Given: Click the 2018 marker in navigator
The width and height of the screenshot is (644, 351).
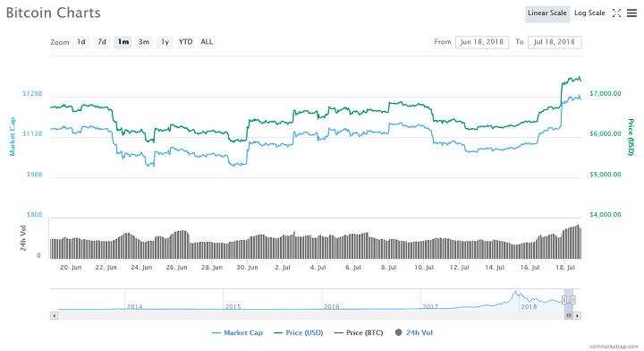Looking at the screenshot, I should click(x=529, y=307).
